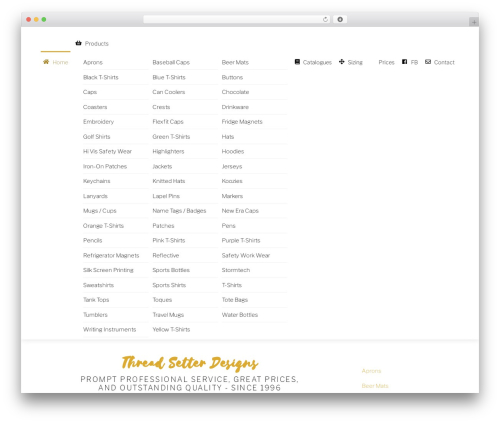This screenshot has width=500, height=423.
Task: Open Travel Mugs
Action: (x=168, y=315)
